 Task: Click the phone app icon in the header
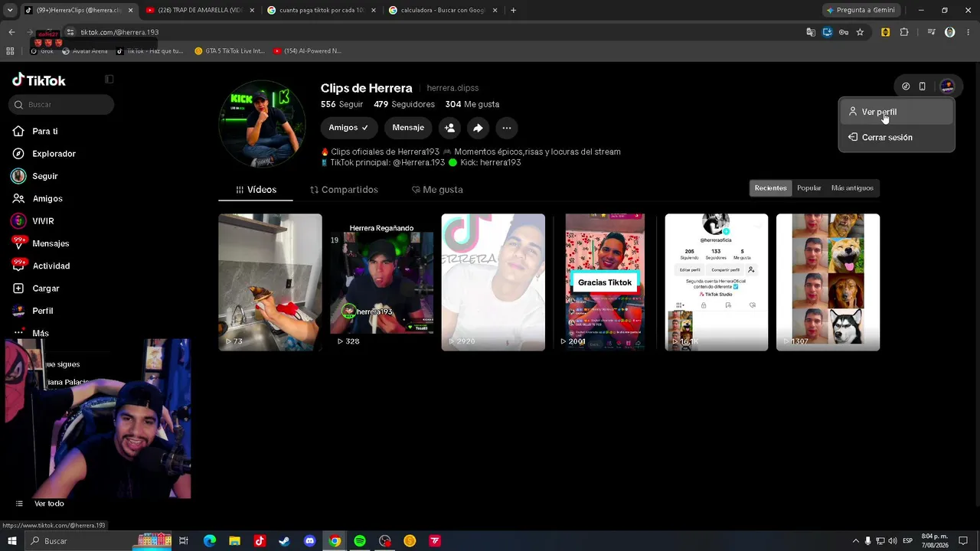(x=922, y=86)
